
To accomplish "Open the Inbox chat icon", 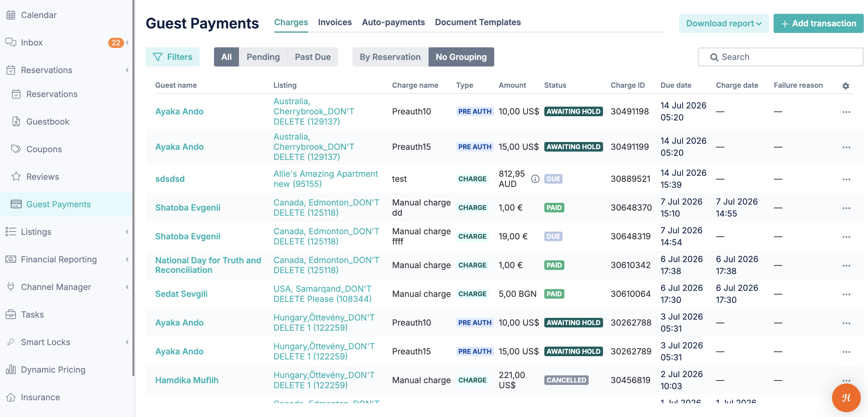I will coord(11,43).
